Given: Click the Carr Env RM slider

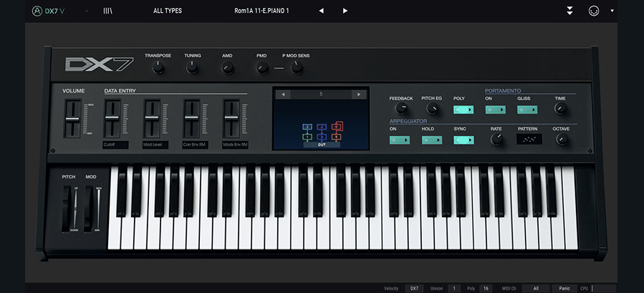Looking at the screenshot, I should (x=191, y=119).
